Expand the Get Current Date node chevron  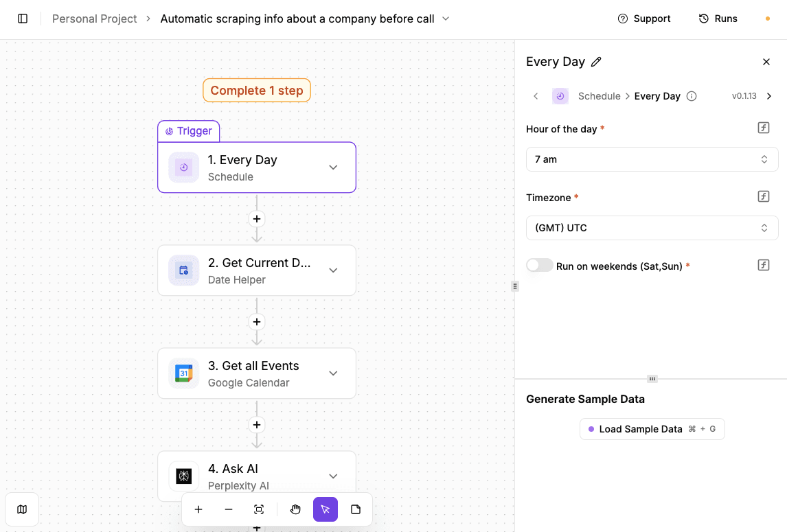pyautogui.click(x=333, y=270)
